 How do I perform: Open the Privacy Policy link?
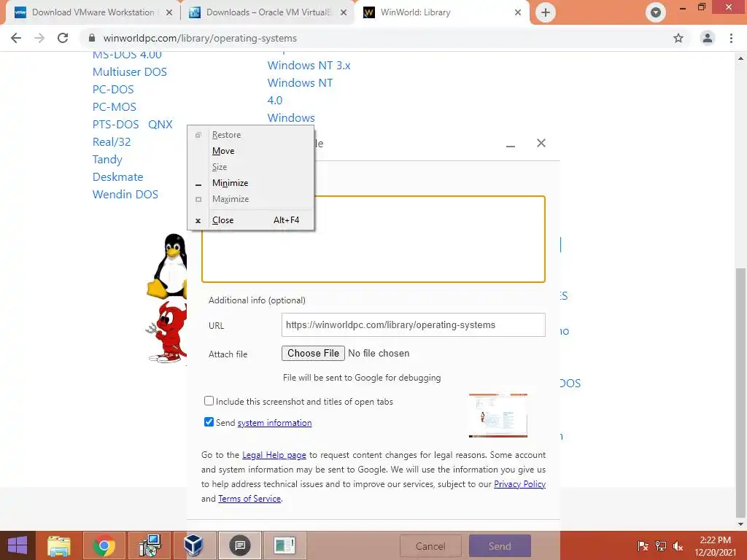(x=519, y=484)
